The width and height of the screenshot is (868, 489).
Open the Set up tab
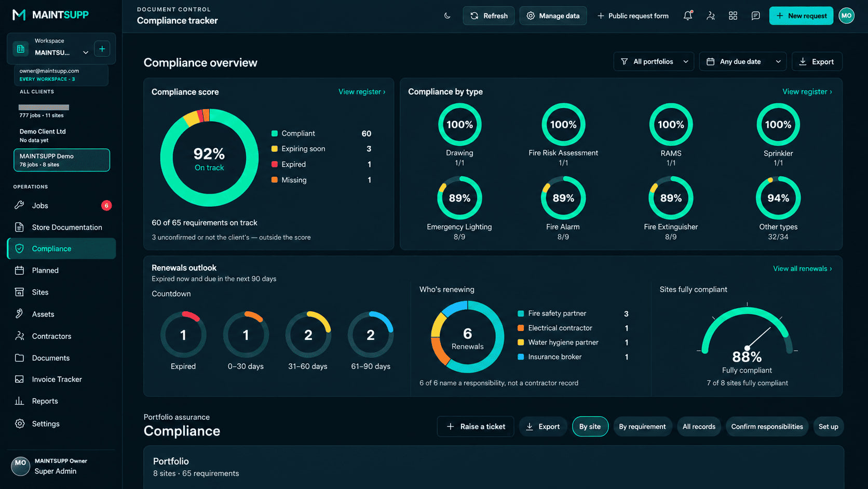(x=828, y=427)
